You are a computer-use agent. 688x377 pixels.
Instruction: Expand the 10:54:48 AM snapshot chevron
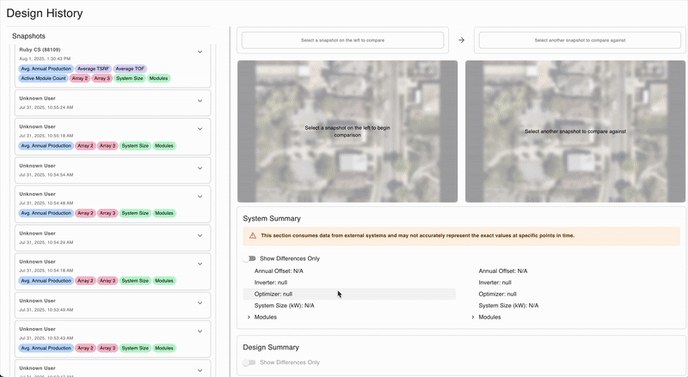pyautogui.click(x=200, y=197)
